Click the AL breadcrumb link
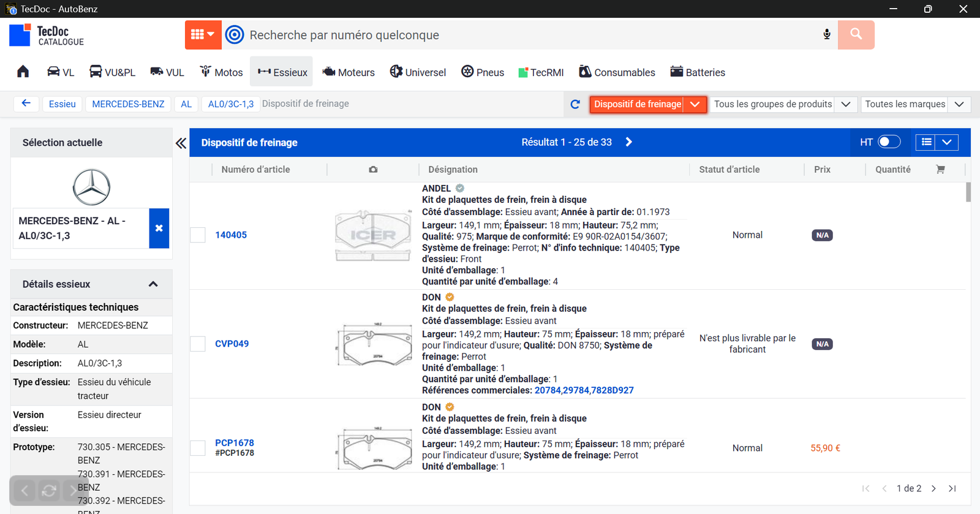Screen dimensions: 980x514 click(186, 104)
